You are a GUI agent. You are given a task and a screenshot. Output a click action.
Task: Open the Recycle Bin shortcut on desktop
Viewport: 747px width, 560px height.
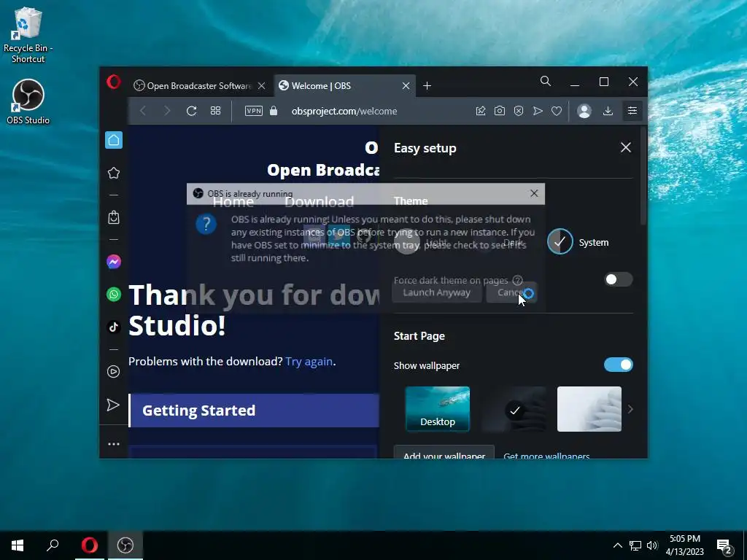[x=28, y=36]
